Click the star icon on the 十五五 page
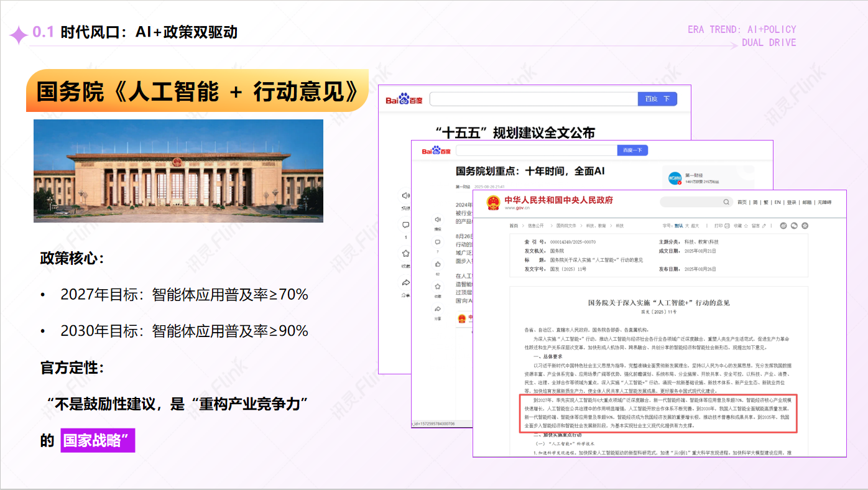The image size is (868, 490). click(x=406, y=254)
